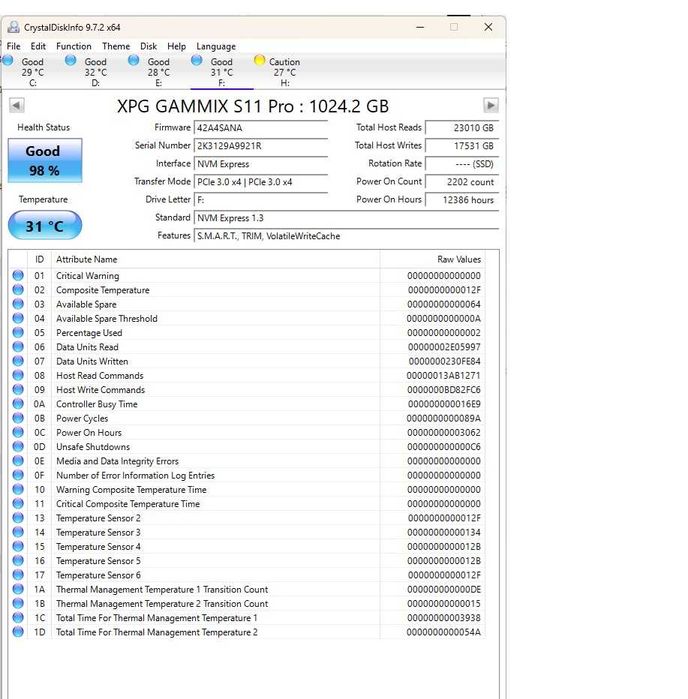This screenshot has width=688, height=699.
Task: Open the File menu
Action: coord(13,46)
